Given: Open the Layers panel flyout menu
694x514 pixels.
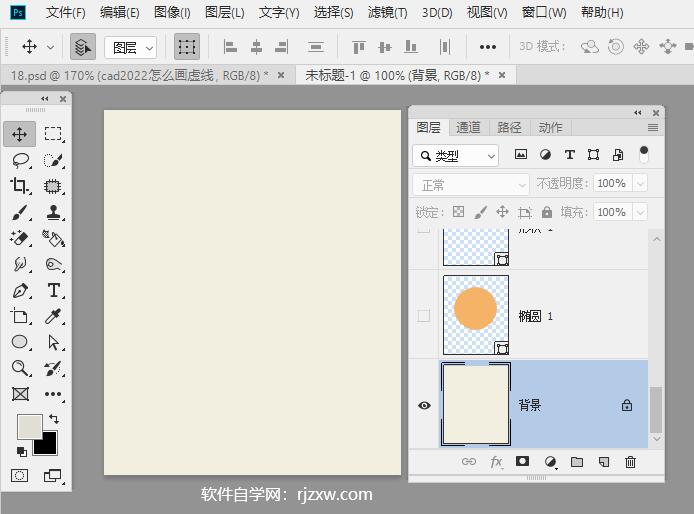Looking at the screenshot, I should 653,128.
